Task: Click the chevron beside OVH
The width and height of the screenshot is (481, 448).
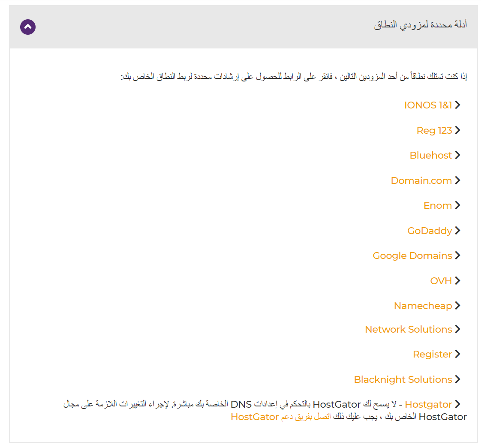Action: pyautogui.click(x=458, y=280)
